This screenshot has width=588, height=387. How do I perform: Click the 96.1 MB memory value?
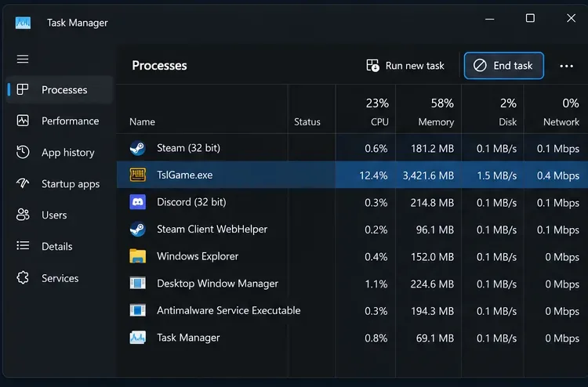(x=435, y=230)
